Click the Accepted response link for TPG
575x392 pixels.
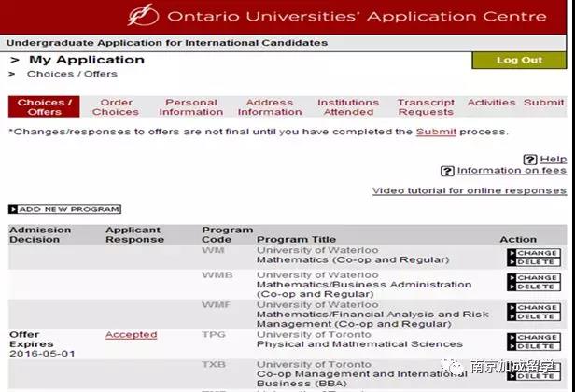coord(132,335)
